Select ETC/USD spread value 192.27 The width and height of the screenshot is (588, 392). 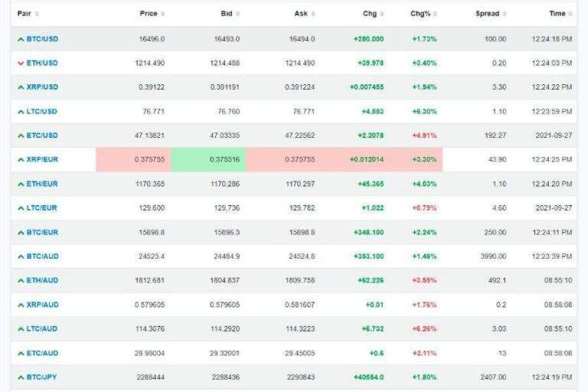[x=495, y=136]
